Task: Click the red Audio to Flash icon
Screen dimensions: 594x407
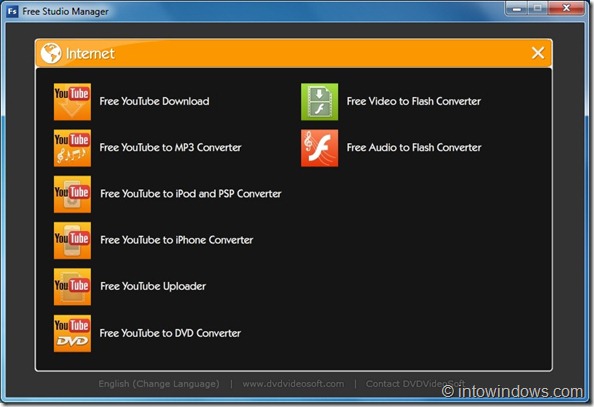Action: click(x=319, y=148)
